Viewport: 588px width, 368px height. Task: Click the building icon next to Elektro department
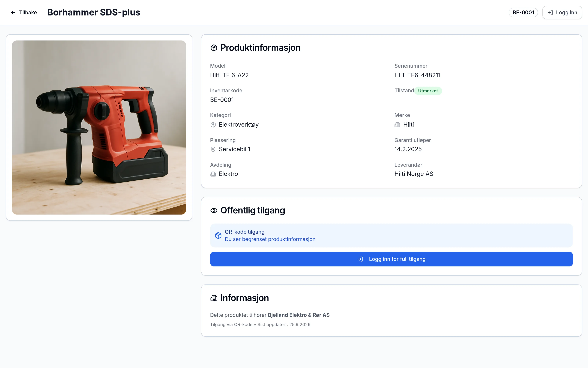213,174
